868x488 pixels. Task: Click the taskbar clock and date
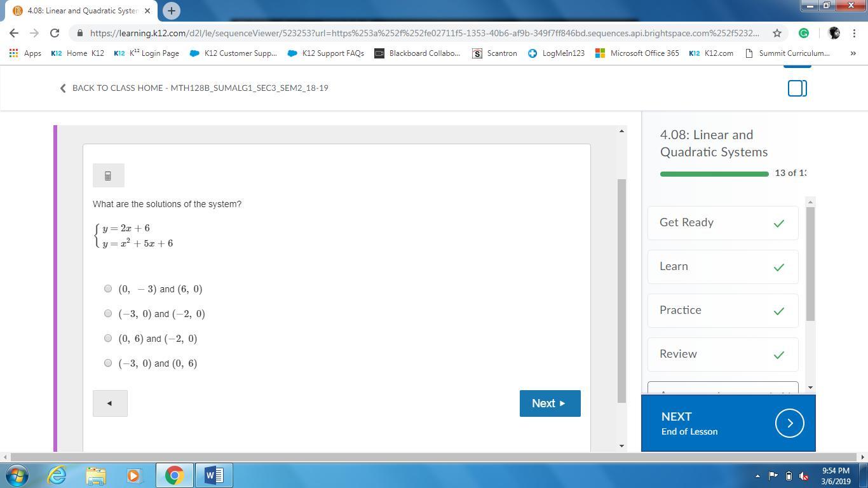point(836,476)
